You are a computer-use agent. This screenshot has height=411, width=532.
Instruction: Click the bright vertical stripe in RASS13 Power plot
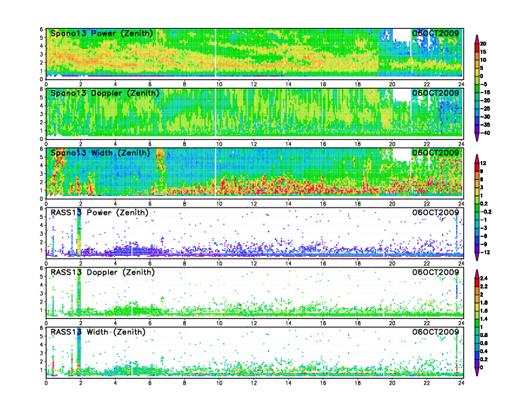click(x=79, y=232)
